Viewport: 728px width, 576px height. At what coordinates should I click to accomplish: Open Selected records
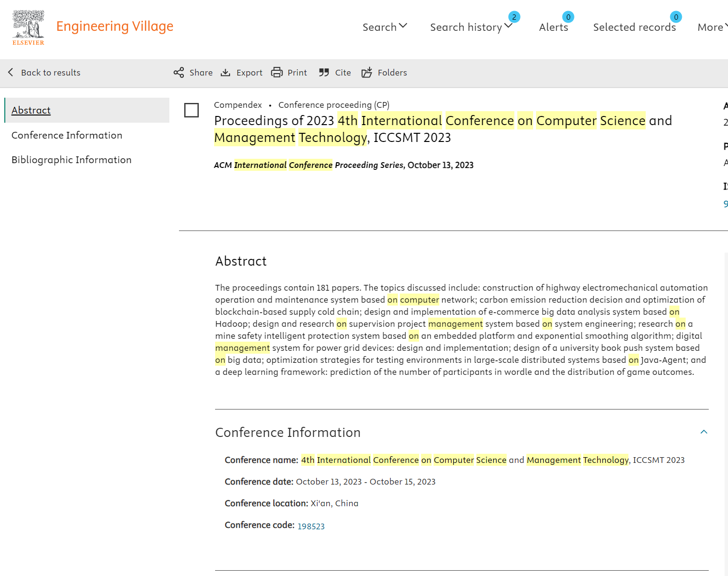click(x=634, y=27)
